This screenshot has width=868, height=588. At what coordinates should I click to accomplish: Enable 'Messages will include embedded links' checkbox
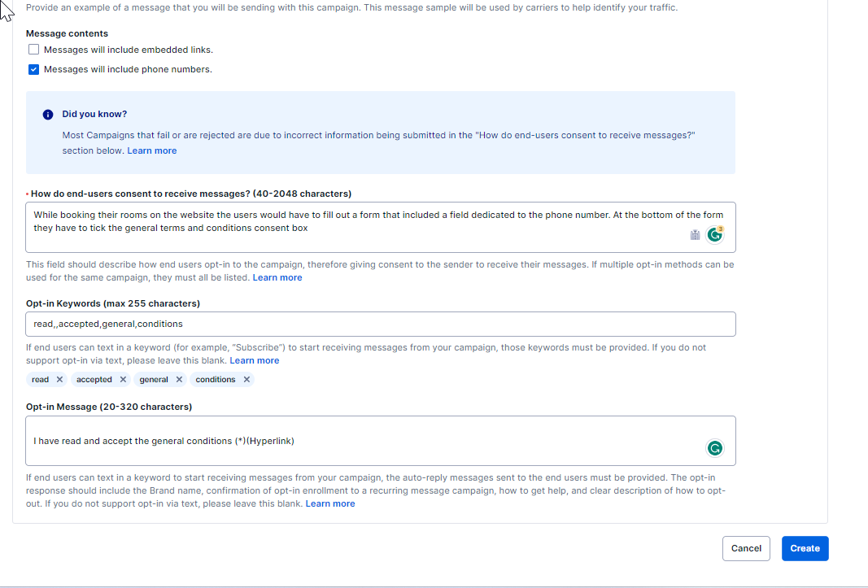(33, 50)
